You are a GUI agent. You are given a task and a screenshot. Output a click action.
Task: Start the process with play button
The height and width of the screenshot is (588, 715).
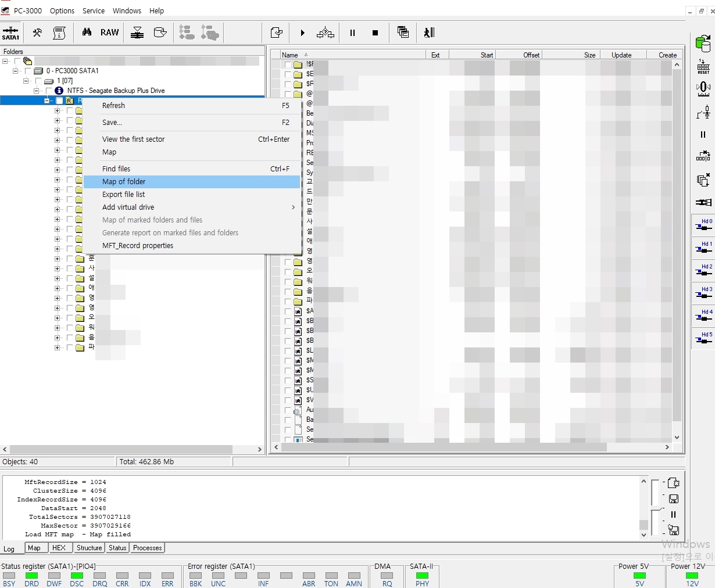pos(302,33)
